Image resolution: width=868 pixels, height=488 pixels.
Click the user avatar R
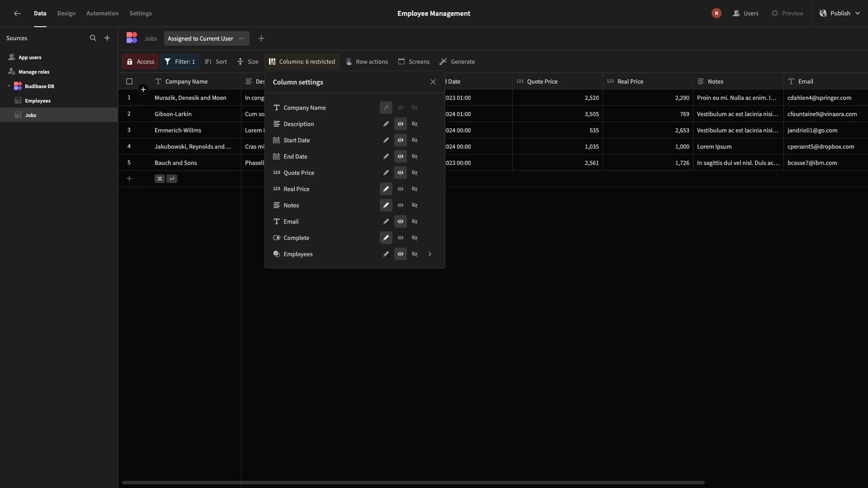pos(717,13)
